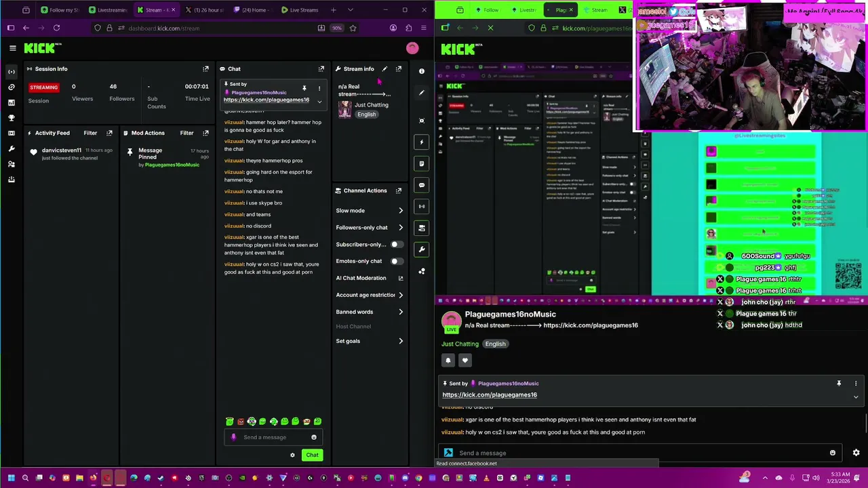This screenshot has width=868, height=488.
Task: Open the pinned kick.com/plaguegames16 link in dashboard chat
Action: click(x=266, y=100)
